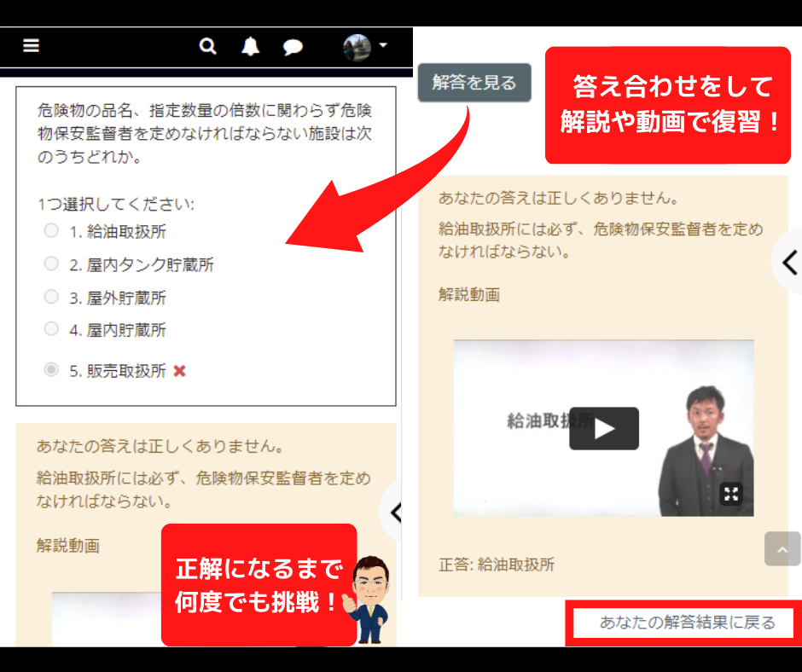Image resolution: width=802 pixels, height=672 pixels.
Task: Open notifications bell
Action: point(250,47)
